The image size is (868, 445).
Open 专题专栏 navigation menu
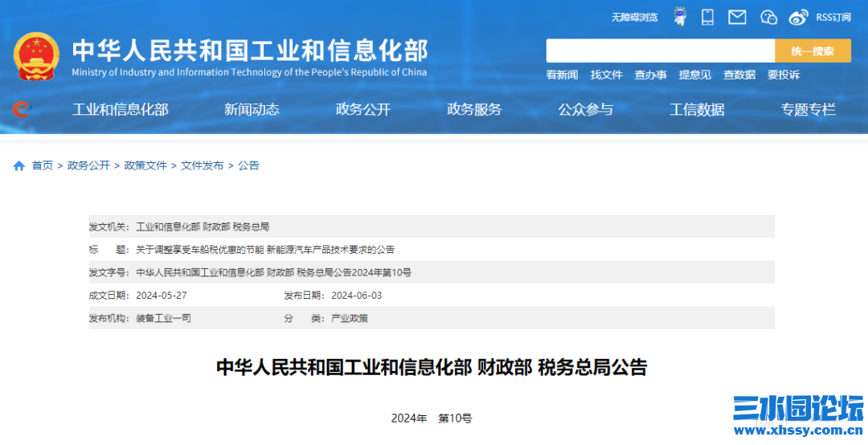(x=809, y=109)
